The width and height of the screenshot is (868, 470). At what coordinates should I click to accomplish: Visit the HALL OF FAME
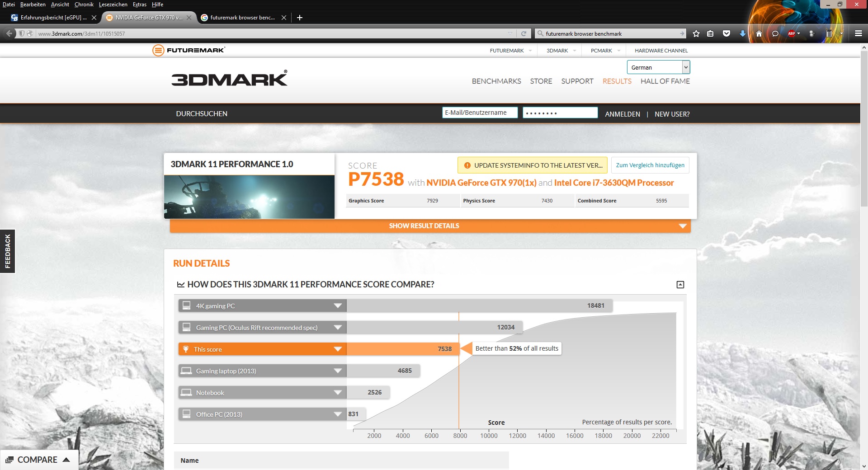pyautogui.click(x=665, y=81)
